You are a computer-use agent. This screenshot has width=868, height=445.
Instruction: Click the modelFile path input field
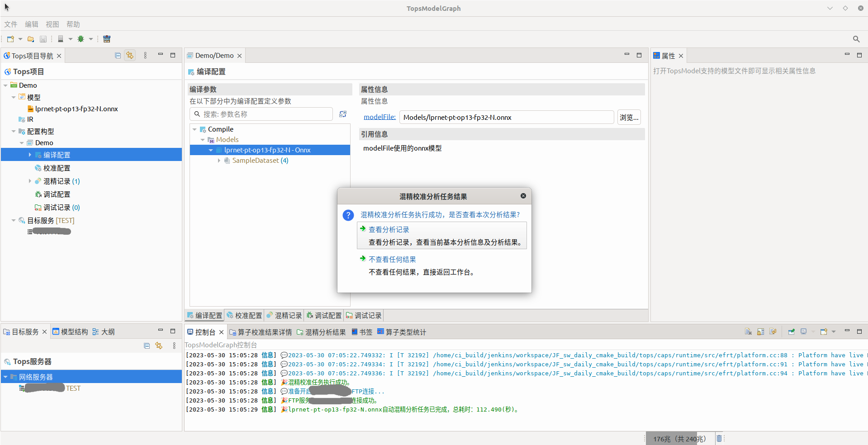tap(507, 117)
